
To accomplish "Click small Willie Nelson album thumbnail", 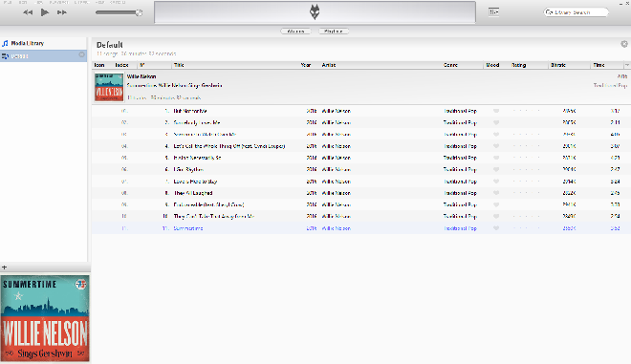I will (x=109, y=87).
